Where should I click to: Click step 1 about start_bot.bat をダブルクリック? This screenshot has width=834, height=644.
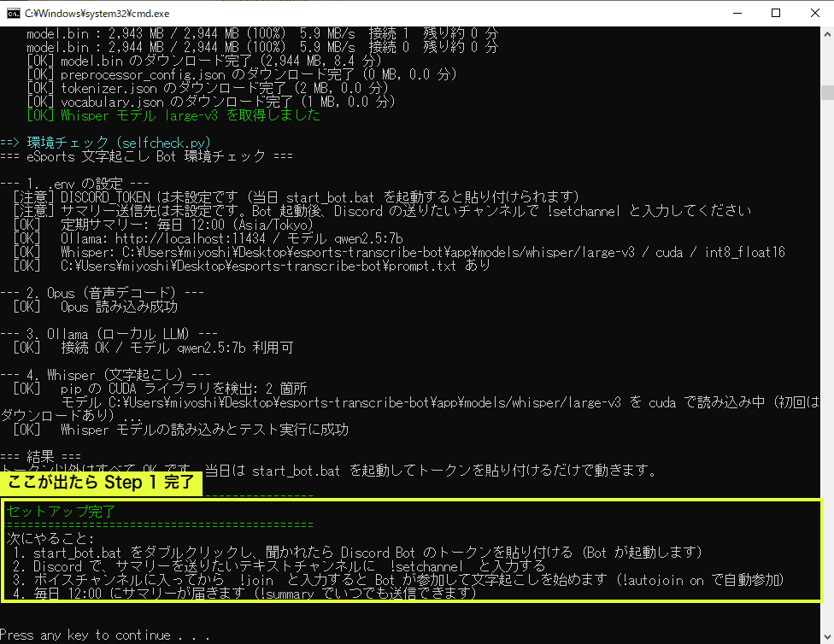(x=357, y=553)
